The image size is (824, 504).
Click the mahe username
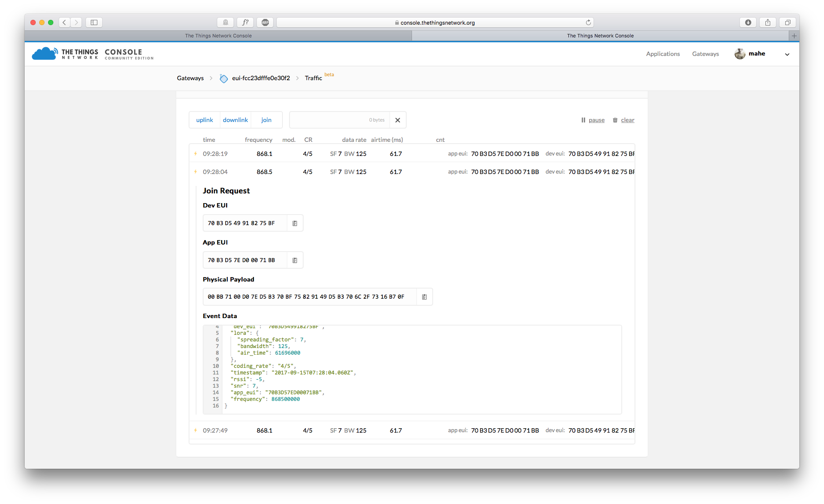click(x=757, y=53)
